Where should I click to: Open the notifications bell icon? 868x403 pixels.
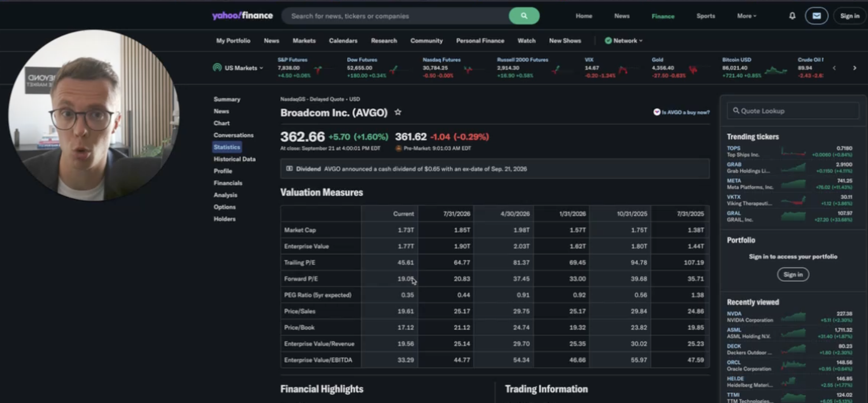point(792,16)
